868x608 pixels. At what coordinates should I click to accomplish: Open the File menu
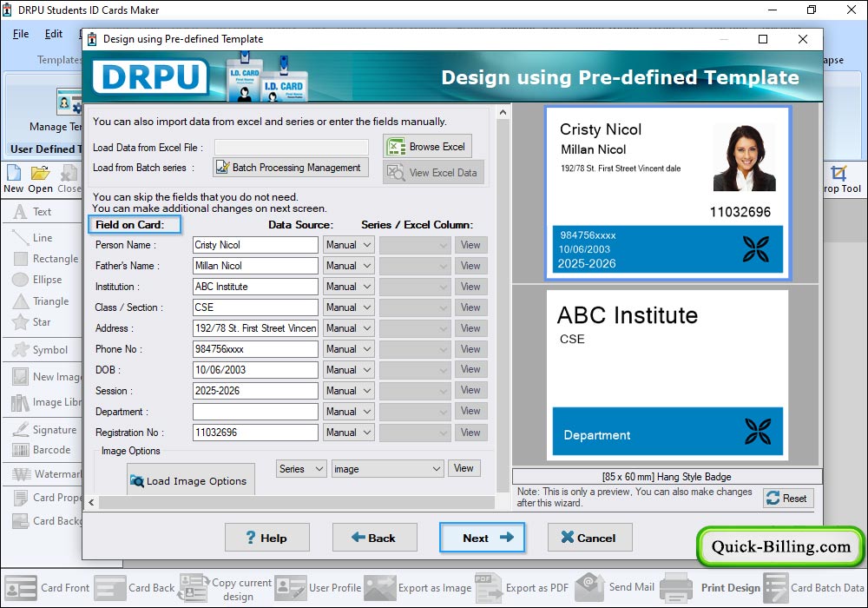coord(21,34)
